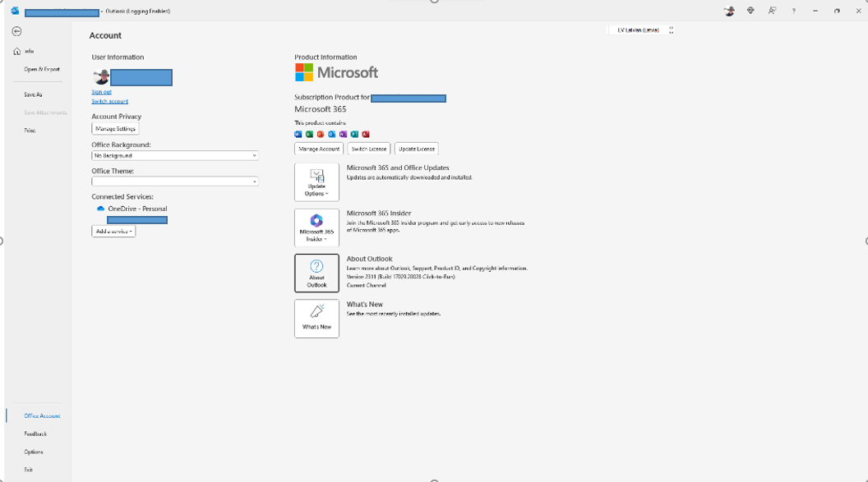The width and height of the screenshot is (868, 482).
Task: Select Office Account in the sidebar
Action: point(42,415)
